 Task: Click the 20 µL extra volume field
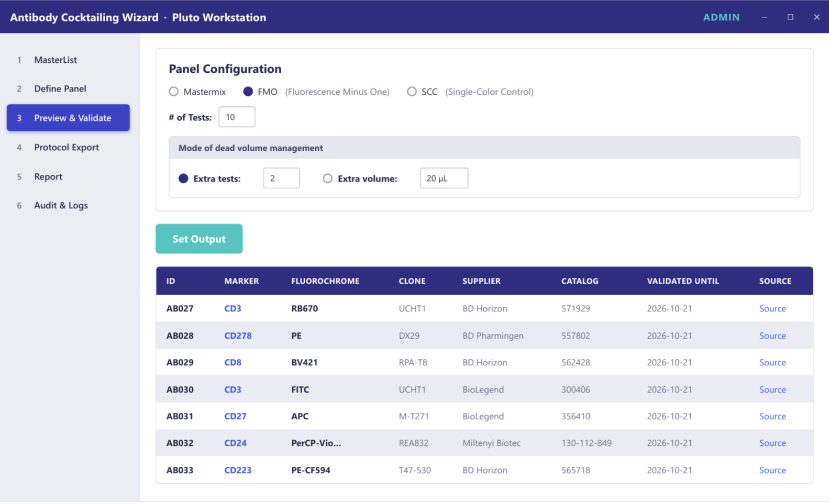point(444,178)
